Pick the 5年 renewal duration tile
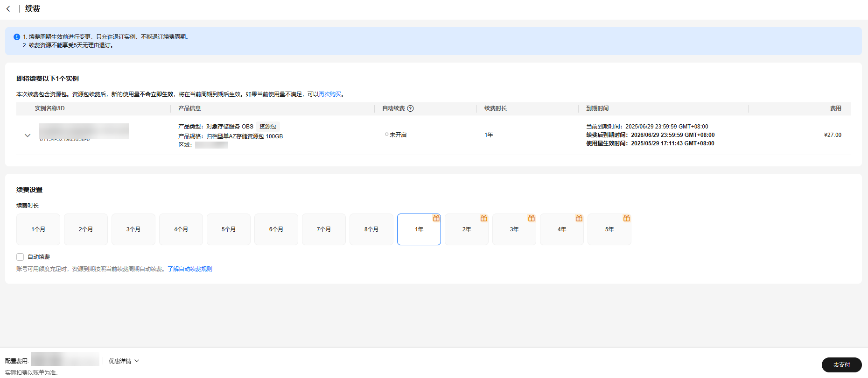 tap(609, 229)
